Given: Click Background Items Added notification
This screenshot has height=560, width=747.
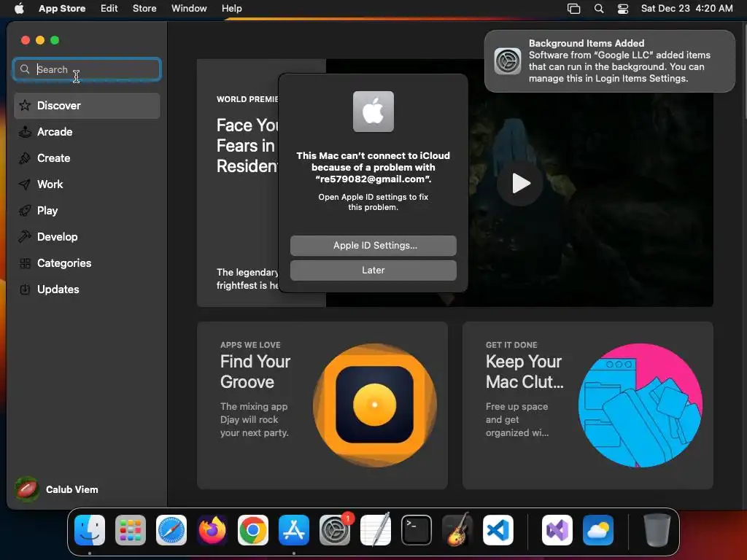Looking at the screenshot, I should click(609, 61).
